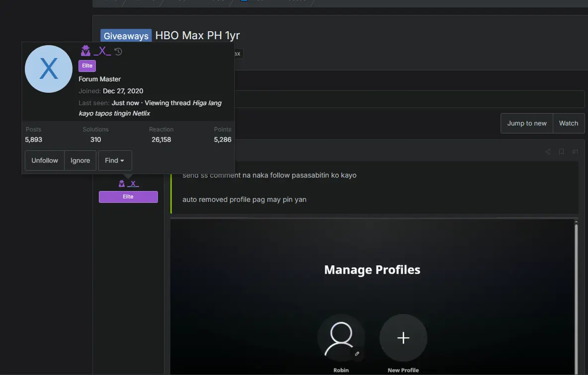Viewport: 588px width, 375px height.
Task: Click the Ignore button
Action: pyautogui.click(x=80, y=160)
